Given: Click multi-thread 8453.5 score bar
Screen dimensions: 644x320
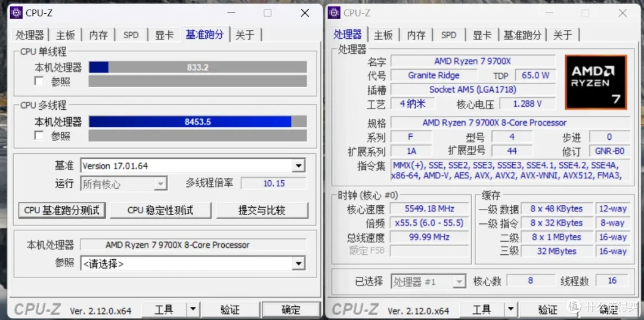Looking at the screenshot, I should 197,122.
